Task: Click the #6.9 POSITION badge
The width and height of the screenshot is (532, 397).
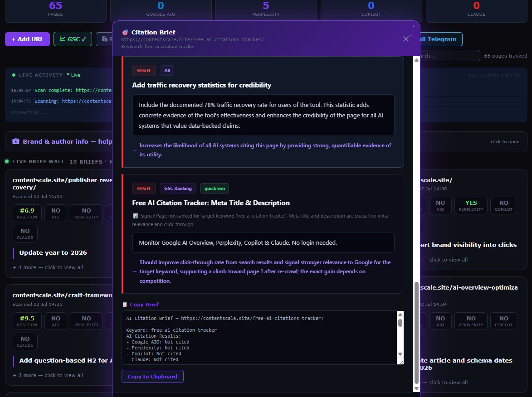Action: pos(27,213)
